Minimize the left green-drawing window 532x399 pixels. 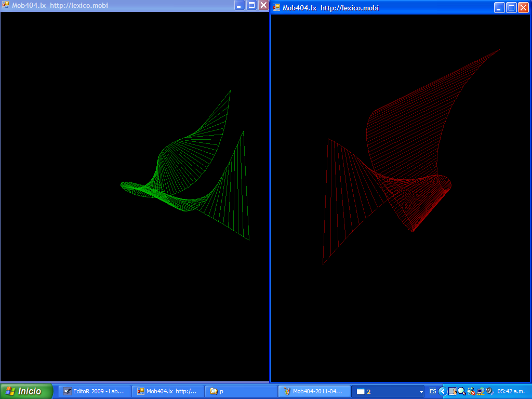coord(240,5)
